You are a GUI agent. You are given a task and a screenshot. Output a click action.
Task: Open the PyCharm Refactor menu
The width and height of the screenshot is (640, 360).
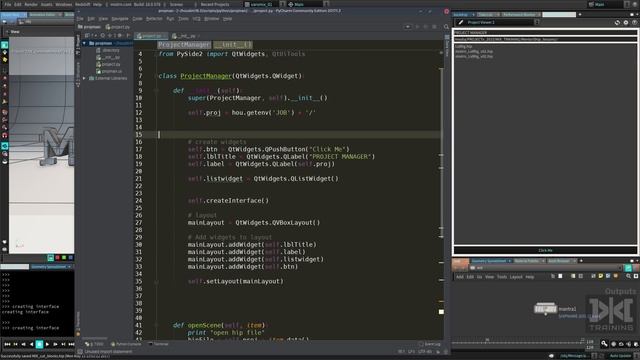pyautogui.click(x=154, y=19)
